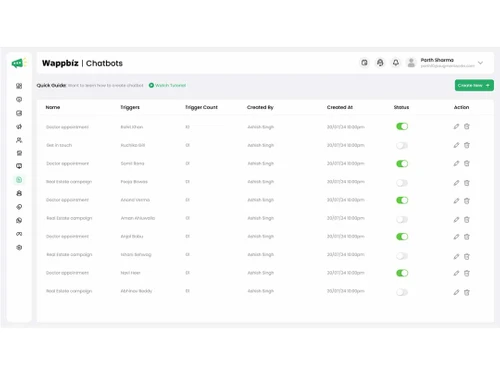This screenshot has width=500, height=375.
Task: Open the megaphone campaigns icon in sidebar
Action: 19,127
